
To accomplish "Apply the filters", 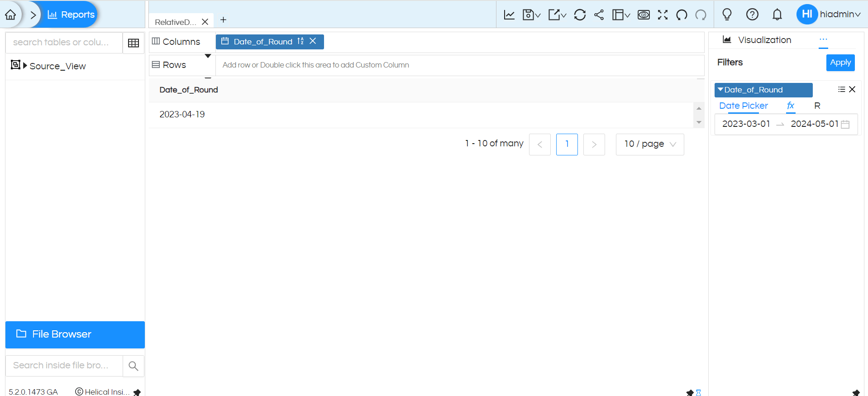I will pyautogui.click(x=840, y=63).
